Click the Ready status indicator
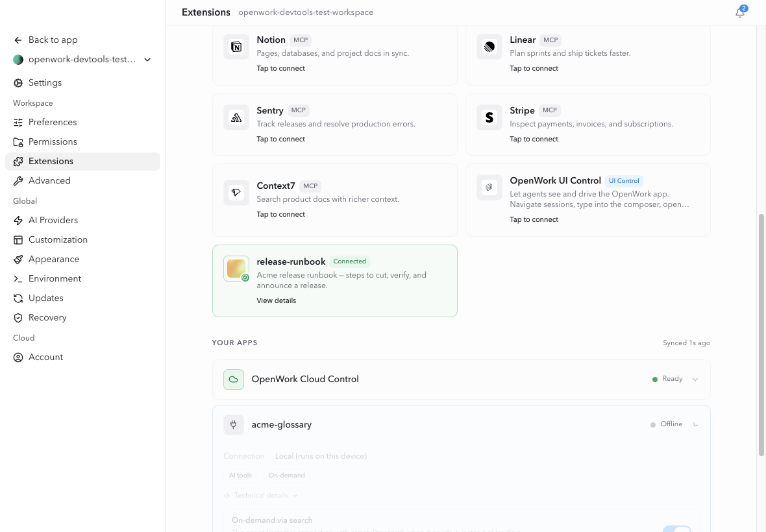The width and height of the screenshot is (766, 532). (667, 380)
